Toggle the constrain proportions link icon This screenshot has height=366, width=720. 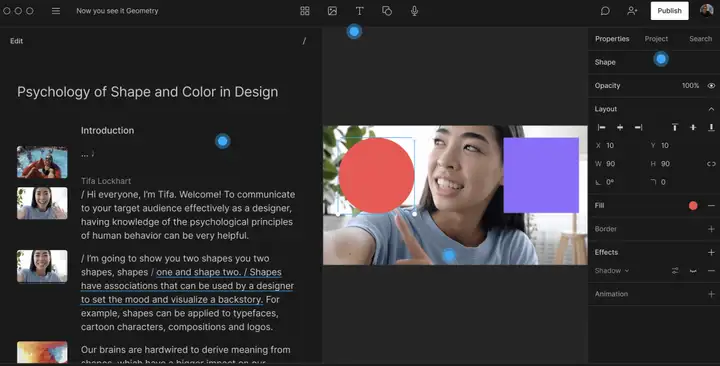point(711,164)
